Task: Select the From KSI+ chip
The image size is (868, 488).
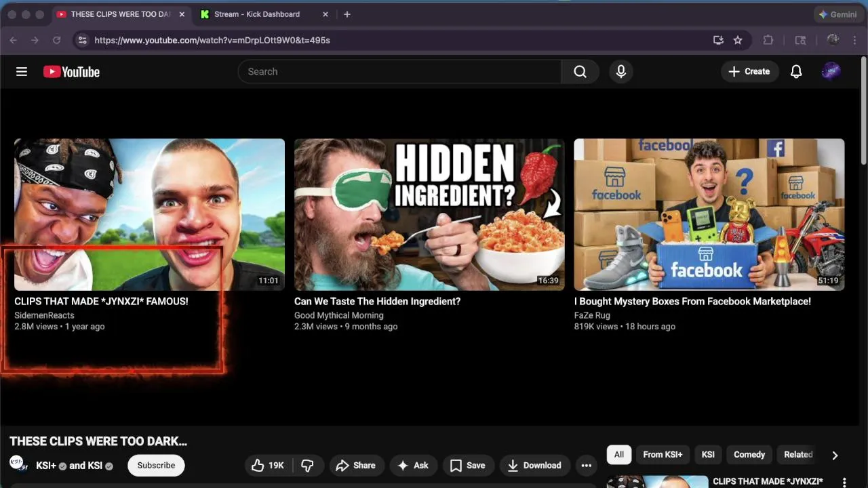Action: (663, 455)
